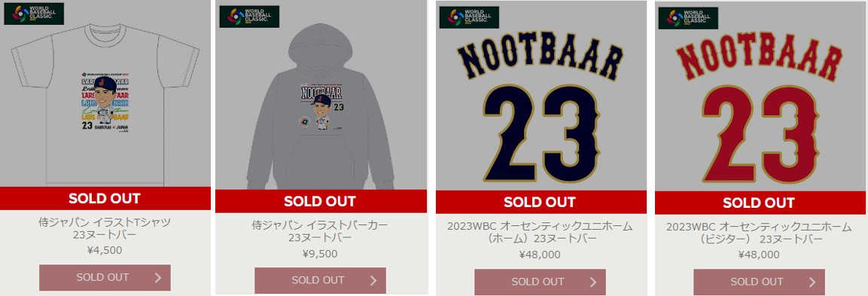Click World Baseball Classic logo on T-shirt card

[34, 14]
